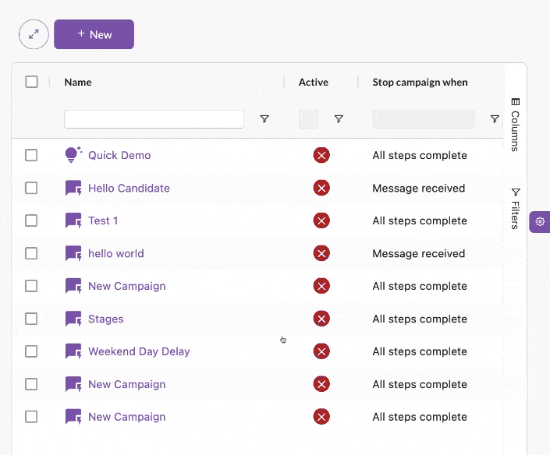Expand the Filters side panel
This screenshot has height=455, width=550.
click(x=515, y=208)
